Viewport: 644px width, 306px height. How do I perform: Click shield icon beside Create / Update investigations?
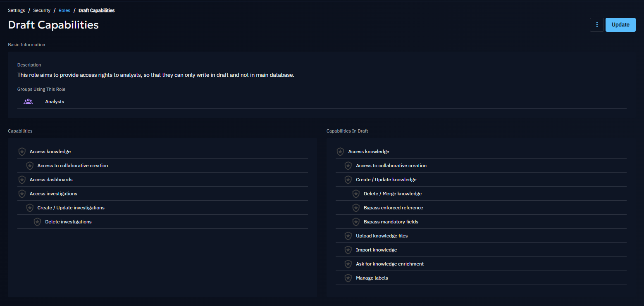(30, 208)
